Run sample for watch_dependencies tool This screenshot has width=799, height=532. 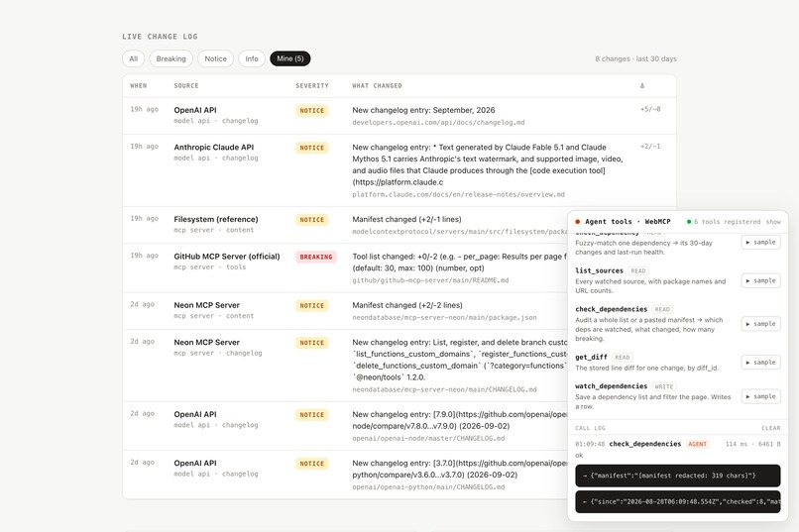coord(760,396)
